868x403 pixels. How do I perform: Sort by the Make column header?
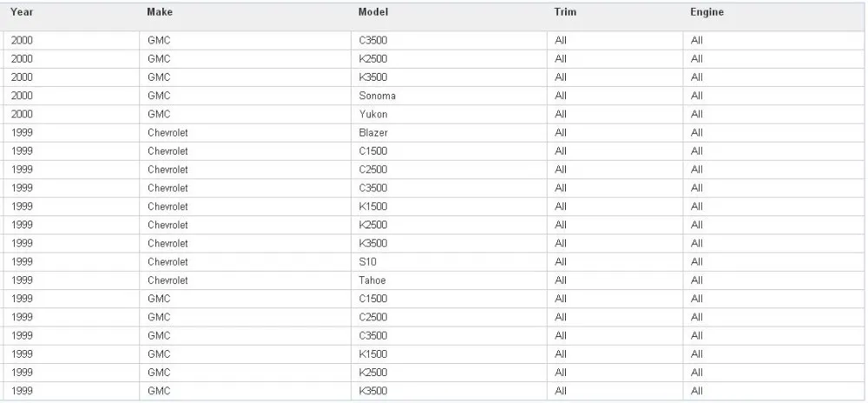[x=159, y=12]
